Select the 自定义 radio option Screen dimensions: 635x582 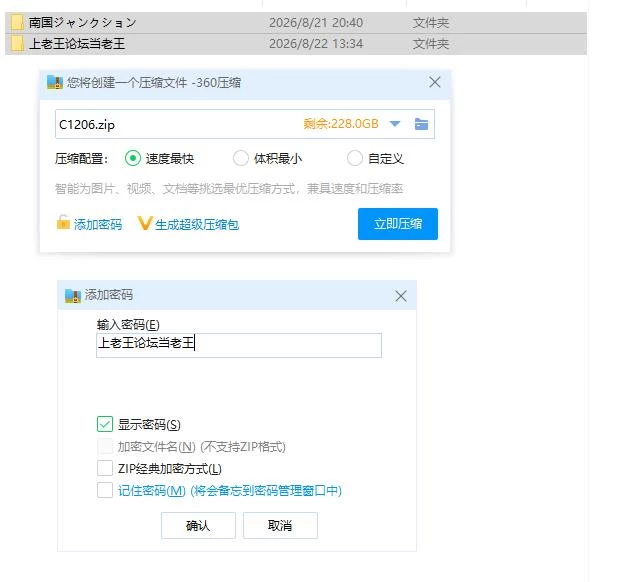click(x=355, y=158)
